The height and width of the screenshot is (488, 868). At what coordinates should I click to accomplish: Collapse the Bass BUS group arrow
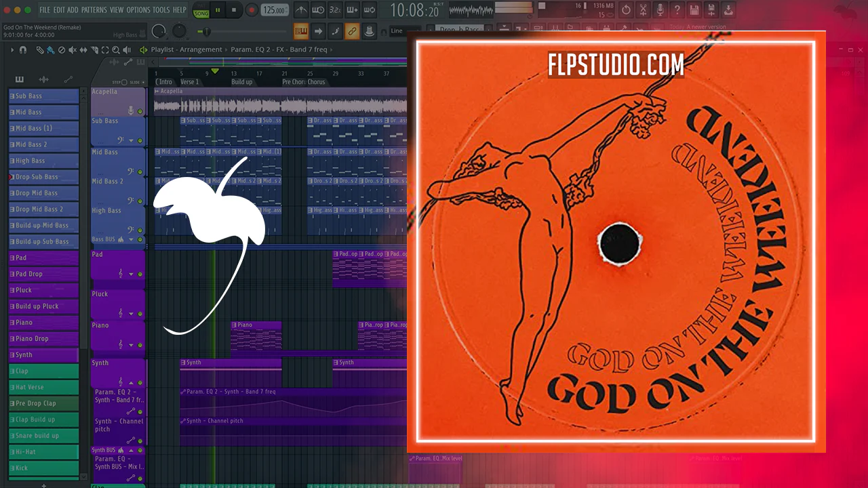(131, 239)
